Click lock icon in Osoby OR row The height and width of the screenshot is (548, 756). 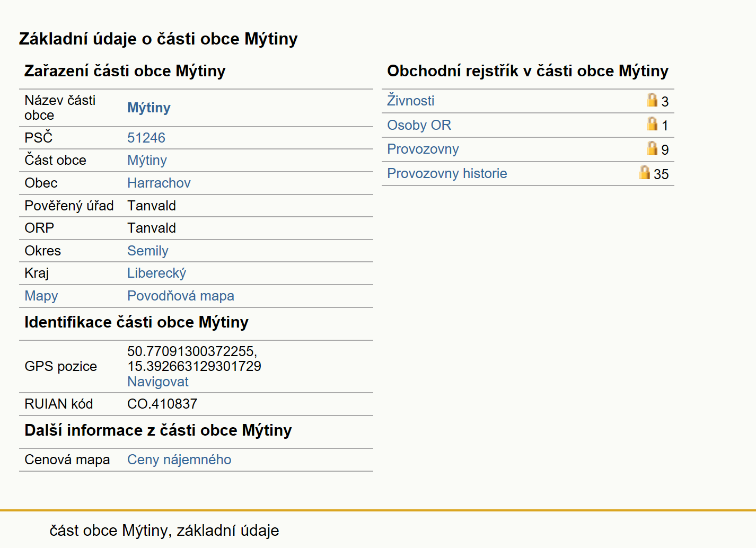pos(652,123)
